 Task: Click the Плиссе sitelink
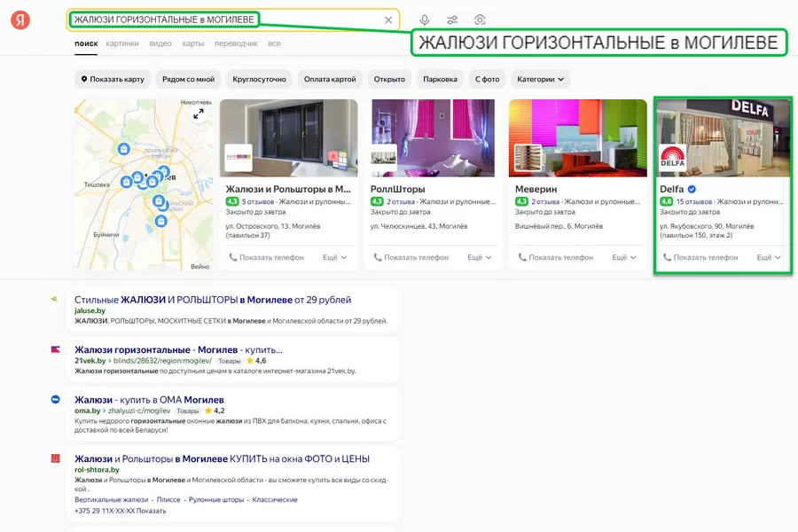point(168,500)
